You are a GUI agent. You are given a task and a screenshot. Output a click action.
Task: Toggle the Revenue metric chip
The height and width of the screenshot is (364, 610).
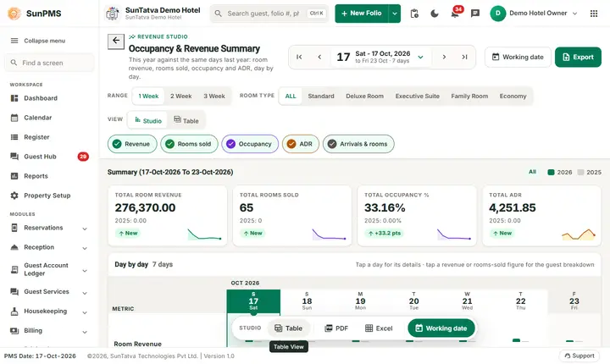pos(132,144)
